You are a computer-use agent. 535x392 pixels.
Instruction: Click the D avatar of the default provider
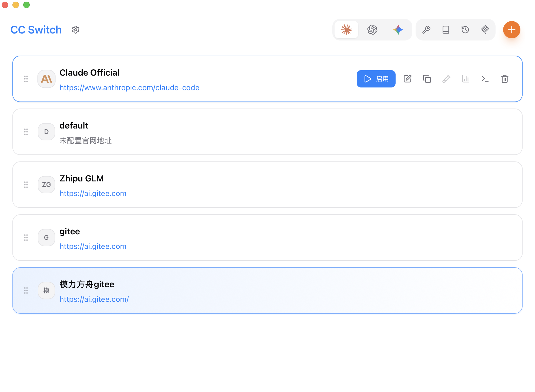pos(46,132)
